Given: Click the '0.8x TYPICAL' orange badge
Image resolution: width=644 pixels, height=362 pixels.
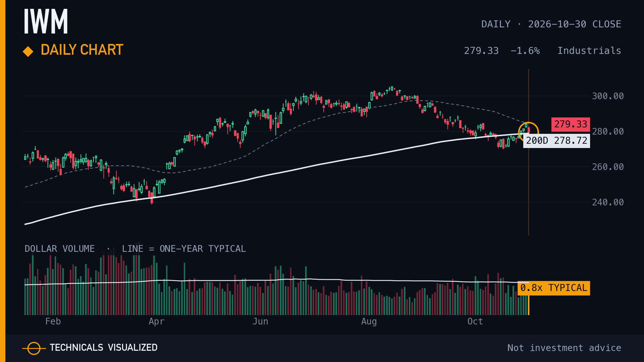Looking at the screenshot, I should (554, 288).
